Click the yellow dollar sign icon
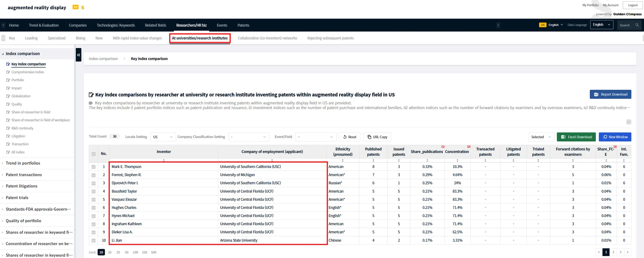 [x=83, y=8]
